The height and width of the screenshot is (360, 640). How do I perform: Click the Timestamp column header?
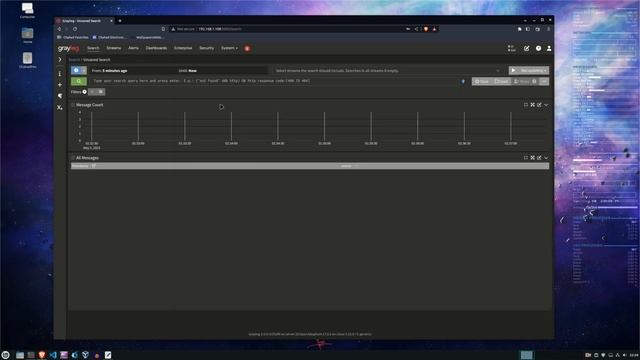80,166
